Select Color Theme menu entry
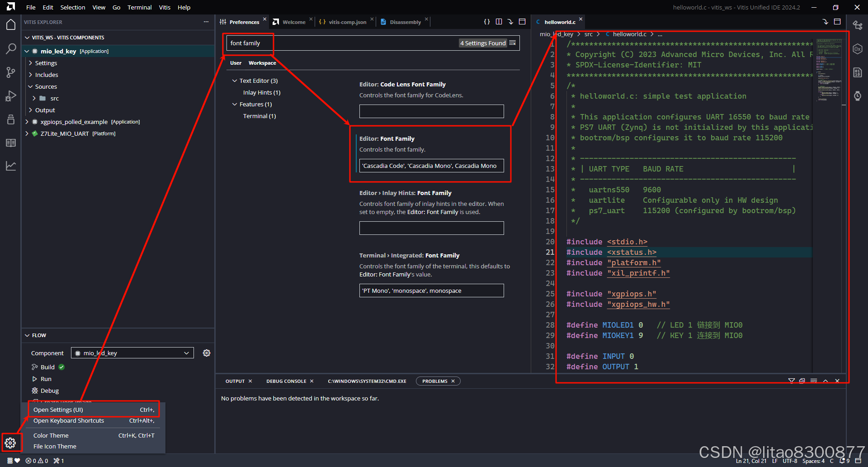 pyautogui.click(x=94, y=435)
